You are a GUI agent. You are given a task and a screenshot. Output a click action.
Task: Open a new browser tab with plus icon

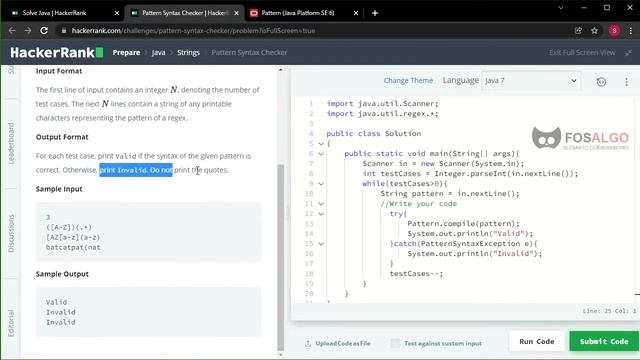click(x=375, y=13)
